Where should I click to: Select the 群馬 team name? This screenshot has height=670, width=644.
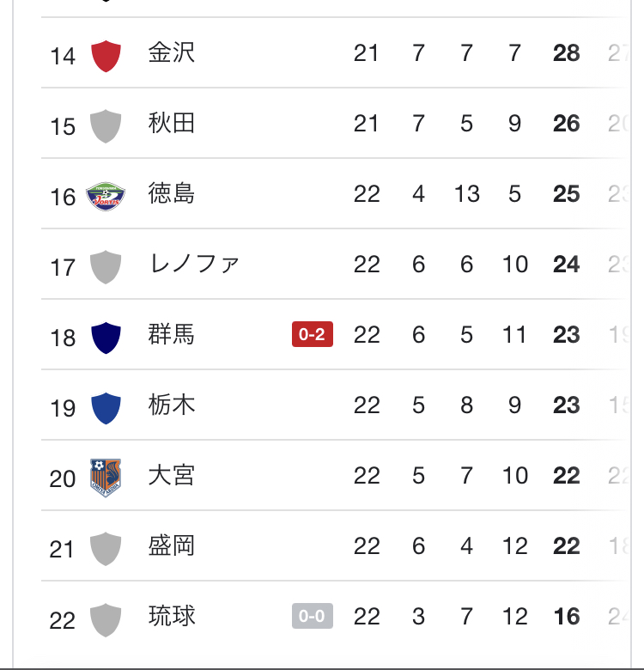[172, 335]
